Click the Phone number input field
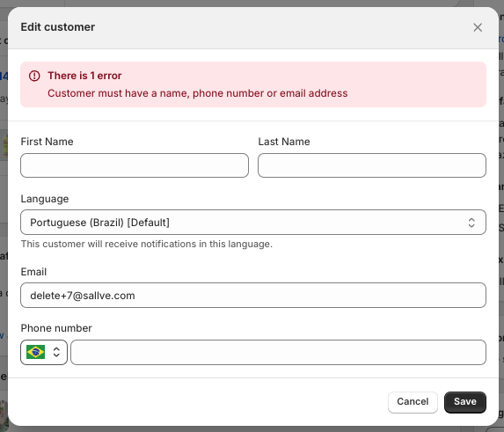Screen dimensions: 504x432 tap(278, 352)
